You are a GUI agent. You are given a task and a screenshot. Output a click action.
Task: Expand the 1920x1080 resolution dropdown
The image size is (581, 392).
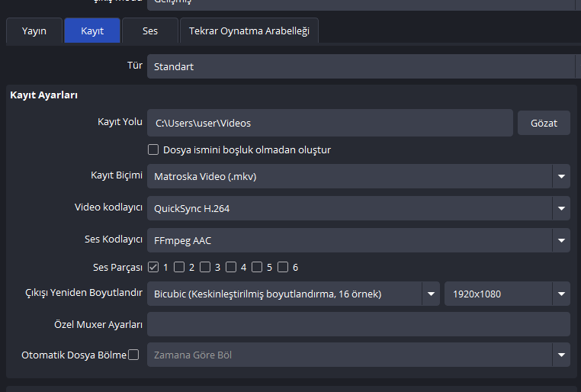point(507,294)
